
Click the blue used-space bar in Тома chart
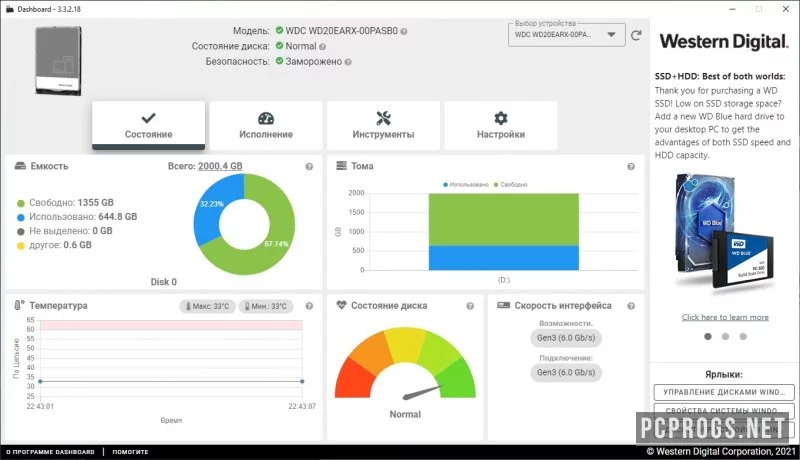click(504, 258)
